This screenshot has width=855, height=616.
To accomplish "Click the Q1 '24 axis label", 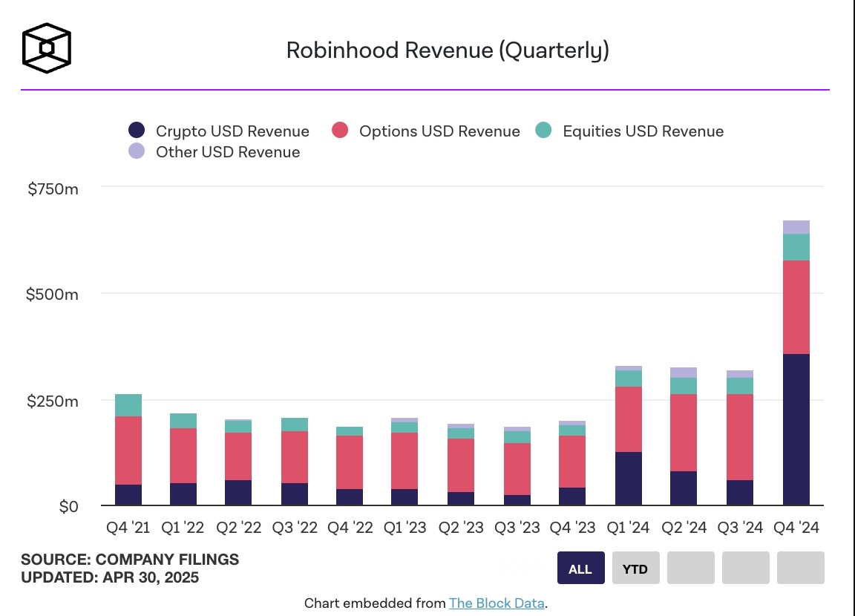I will pos(628,528).
